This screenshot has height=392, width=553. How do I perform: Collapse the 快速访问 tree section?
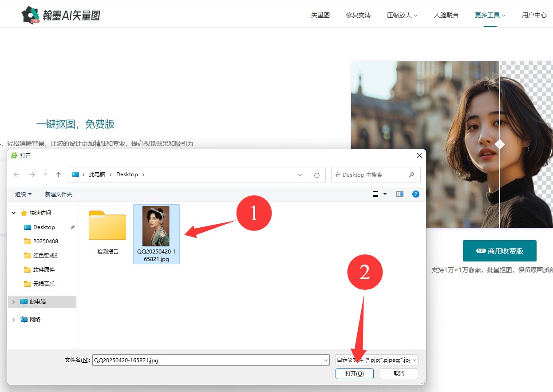click(14, 213)
